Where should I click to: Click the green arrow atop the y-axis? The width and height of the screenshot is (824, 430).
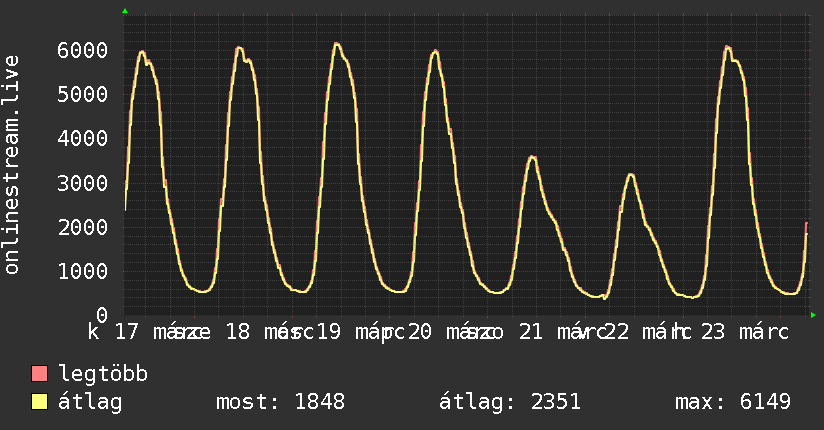pos(125,11)
